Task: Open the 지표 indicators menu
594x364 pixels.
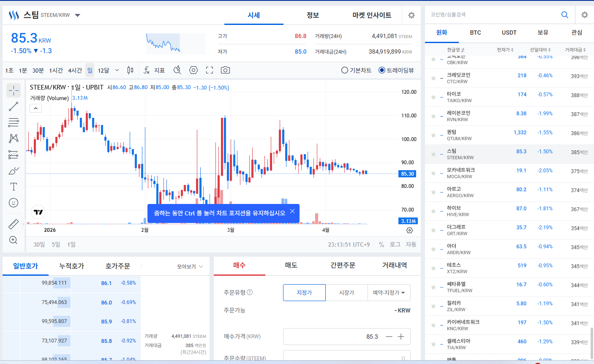Action: click(x=154, y=70)
